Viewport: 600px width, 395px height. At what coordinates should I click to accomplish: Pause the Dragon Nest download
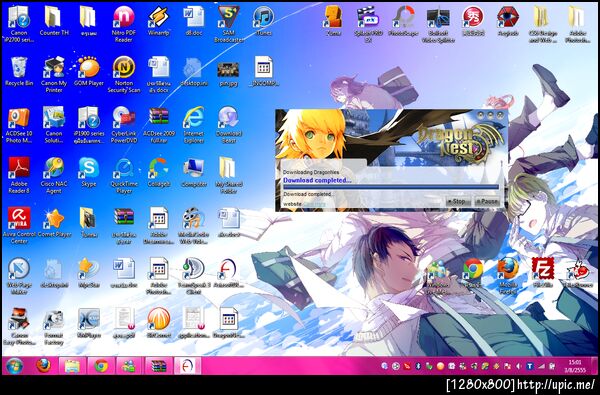pyautogui.click(x=487, y=201)
